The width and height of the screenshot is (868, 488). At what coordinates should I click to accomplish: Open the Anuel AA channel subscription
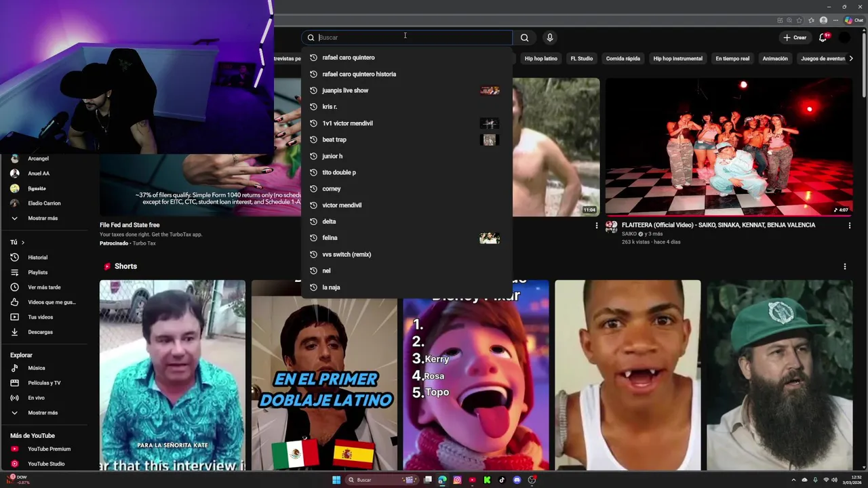pos(38,174)
